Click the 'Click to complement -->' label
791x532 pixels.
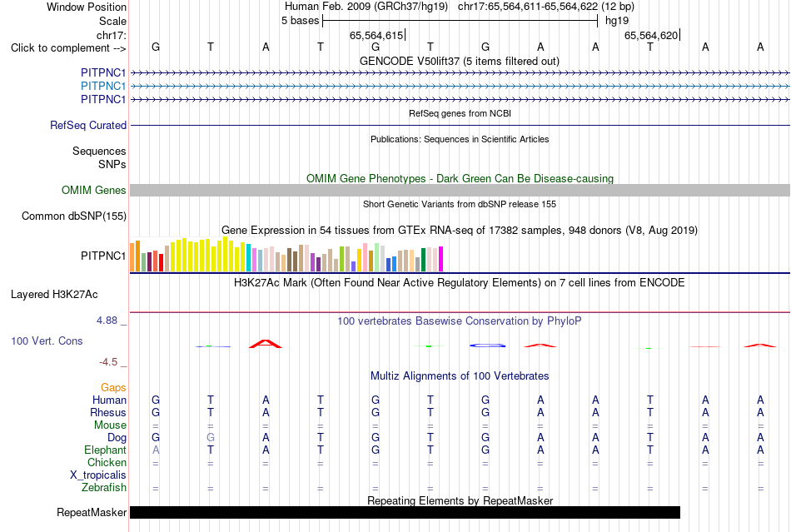click(68, 48)
